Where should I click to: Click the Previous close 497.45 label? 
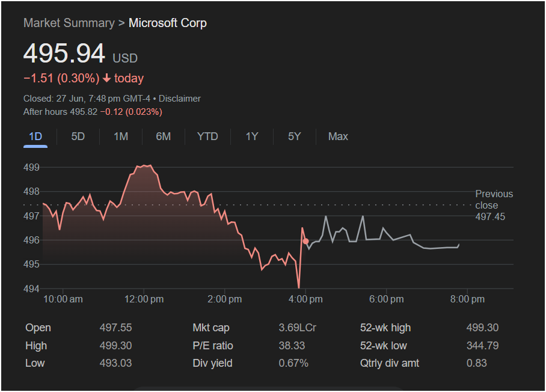point(494,205)
